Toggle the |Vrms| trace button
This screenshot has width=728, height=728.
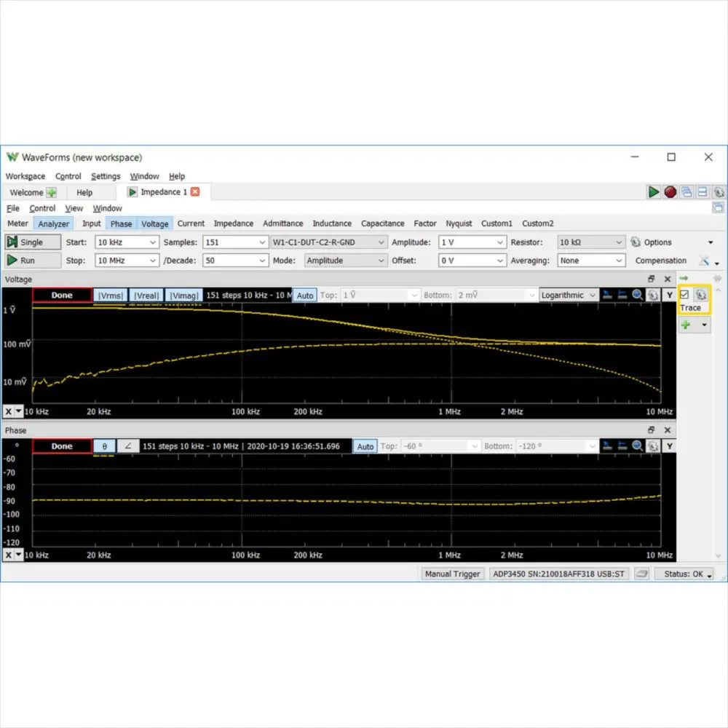tap(111, 296)
